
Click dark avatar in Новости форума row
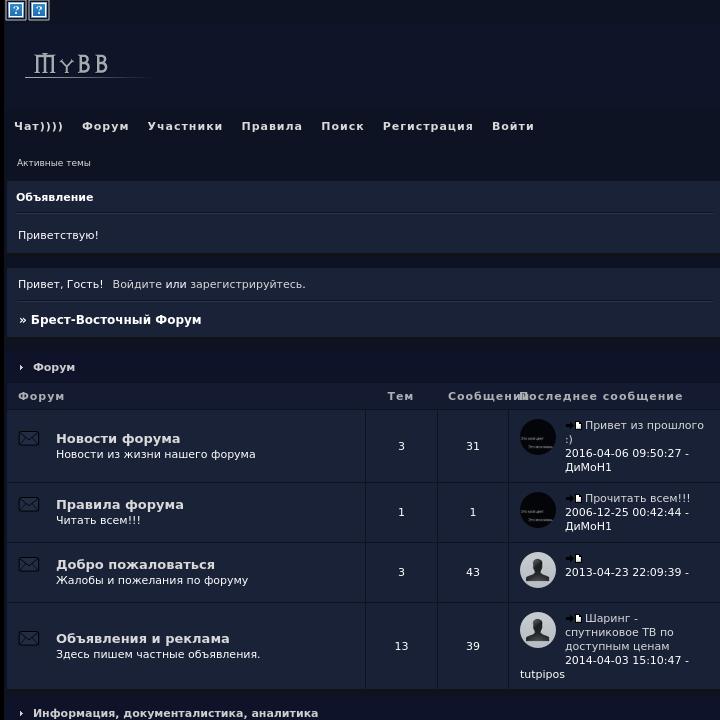[538, 437]
